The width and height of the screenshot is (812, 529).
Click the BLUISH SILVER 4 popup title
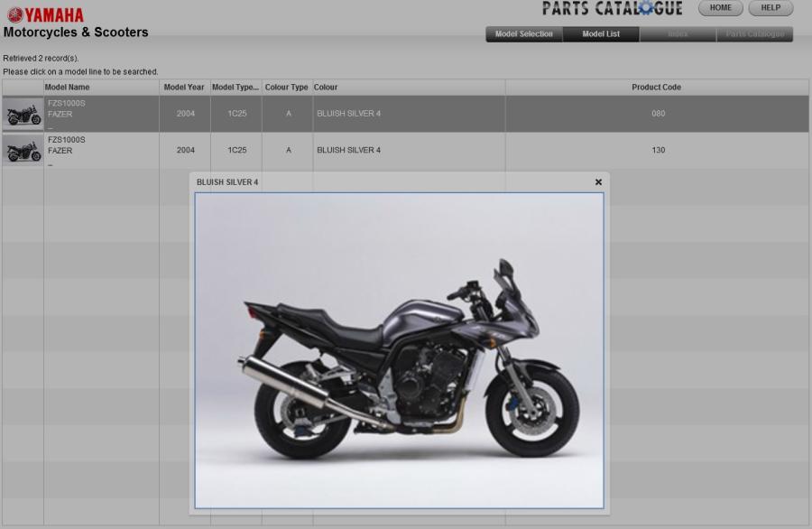point(227,182)
